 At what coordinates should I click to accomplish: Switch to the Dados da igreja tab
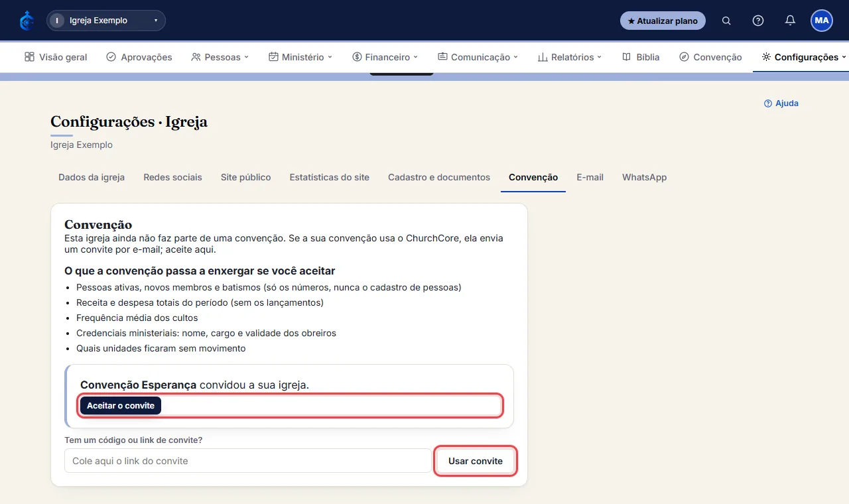(x=92, y=177)
